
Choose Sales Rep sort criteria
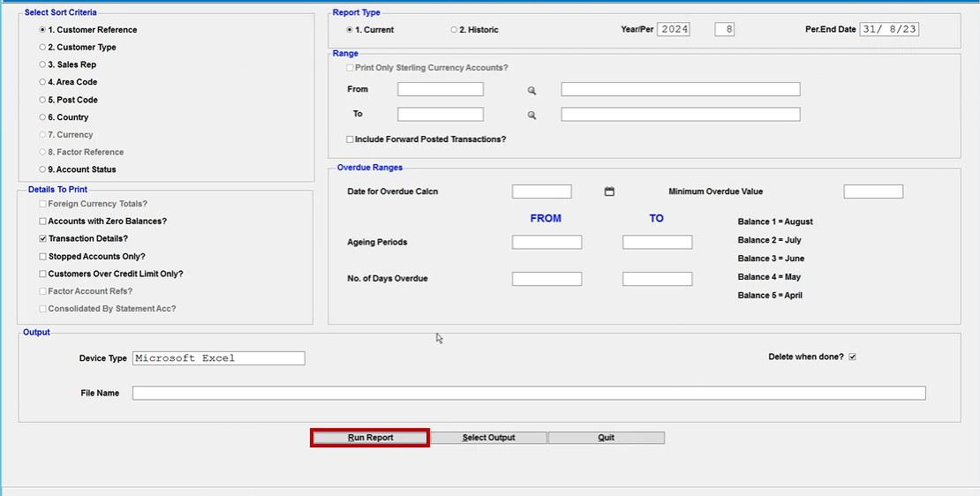pos(67,64)
